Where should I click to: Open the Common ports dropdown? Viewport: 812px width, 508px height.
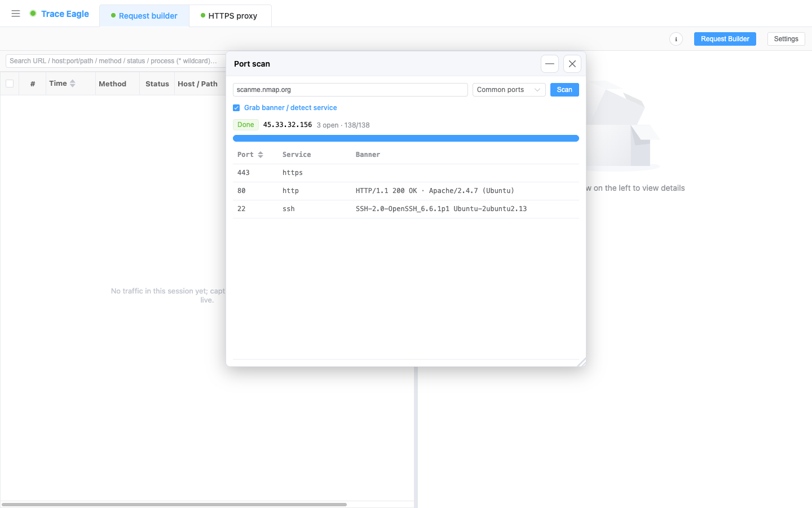coord(509,90)
